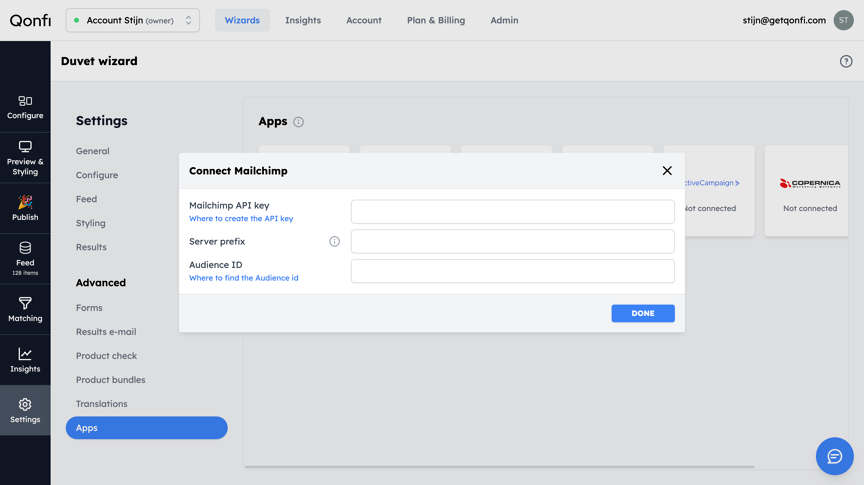
Task: Click the help question mark icon
Action: 846,61
